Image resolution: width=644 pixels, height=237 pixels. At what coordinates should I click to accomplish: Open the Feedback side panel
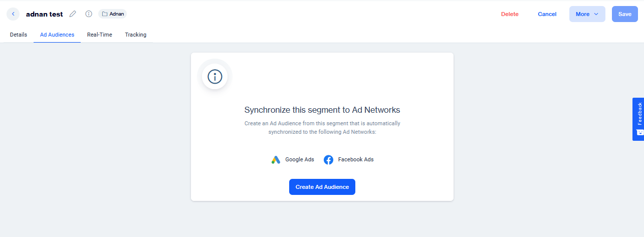coord(638,114)
